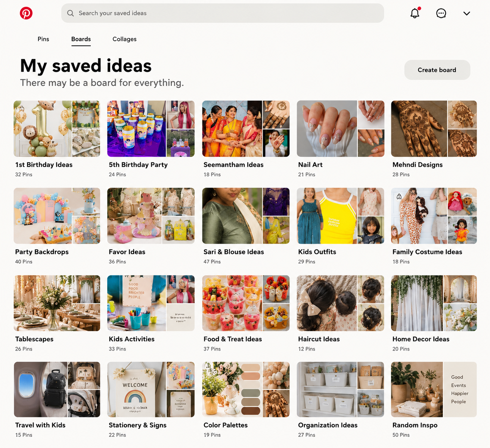Open the Favor Ideas board cover
This screenshot has width=490, height=448.
coord(151,216)
